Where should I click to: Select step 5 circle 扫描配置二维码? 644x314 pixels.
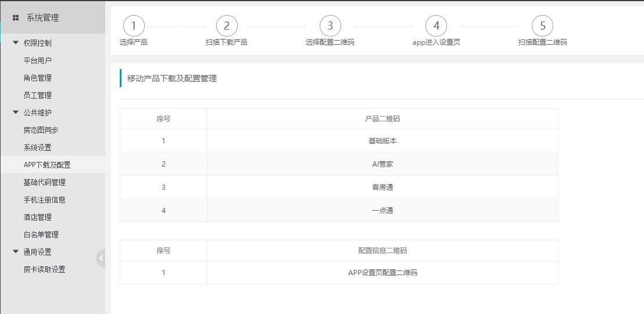tap(542, 26)
